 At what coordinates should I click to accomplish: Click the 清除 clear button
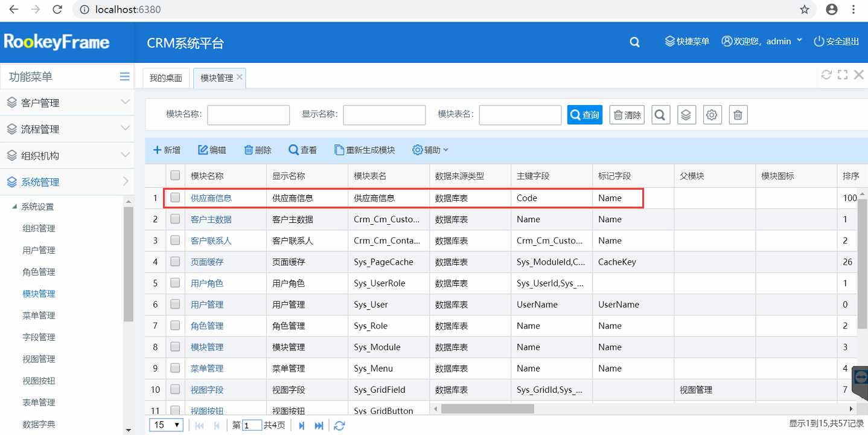pyautogui.click(x=627, y=115)
